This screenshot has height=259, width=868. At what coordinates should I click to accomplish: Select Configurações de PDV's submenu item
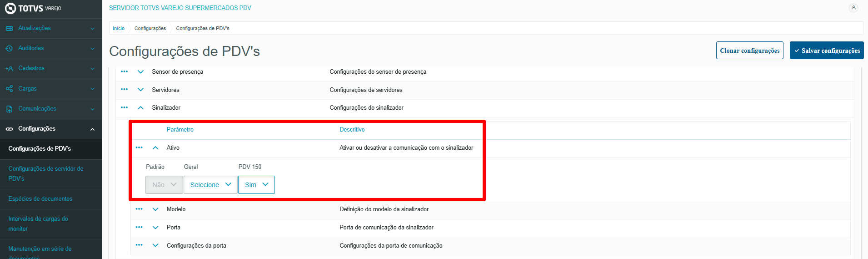[51, 149]
